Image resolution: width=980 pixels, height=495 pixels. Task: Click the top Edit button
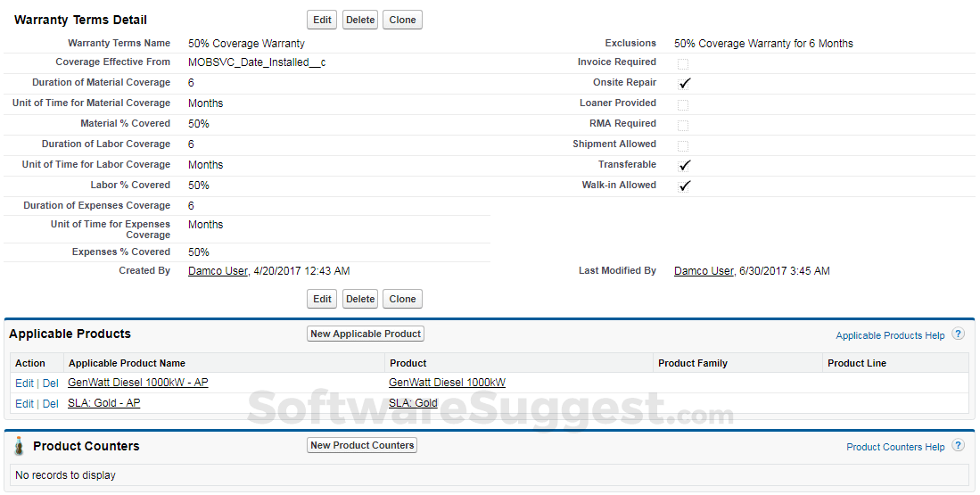click(x=322, y=20)
